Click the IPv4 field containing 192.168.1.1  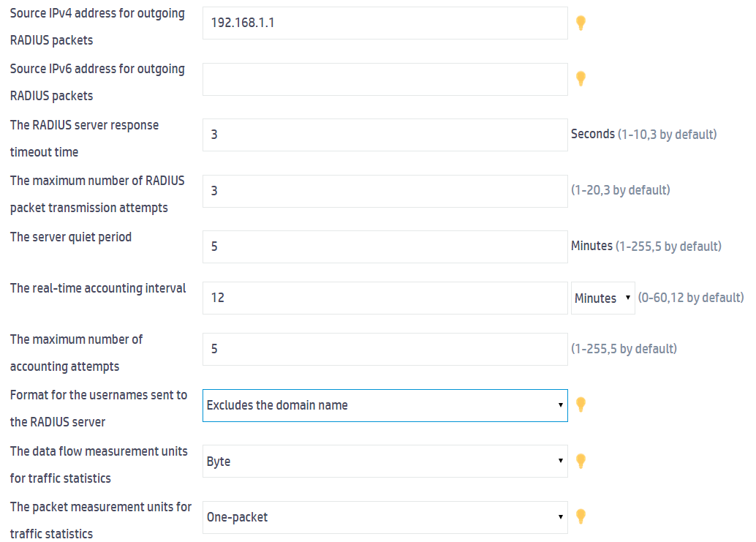[x=385, y=23]
